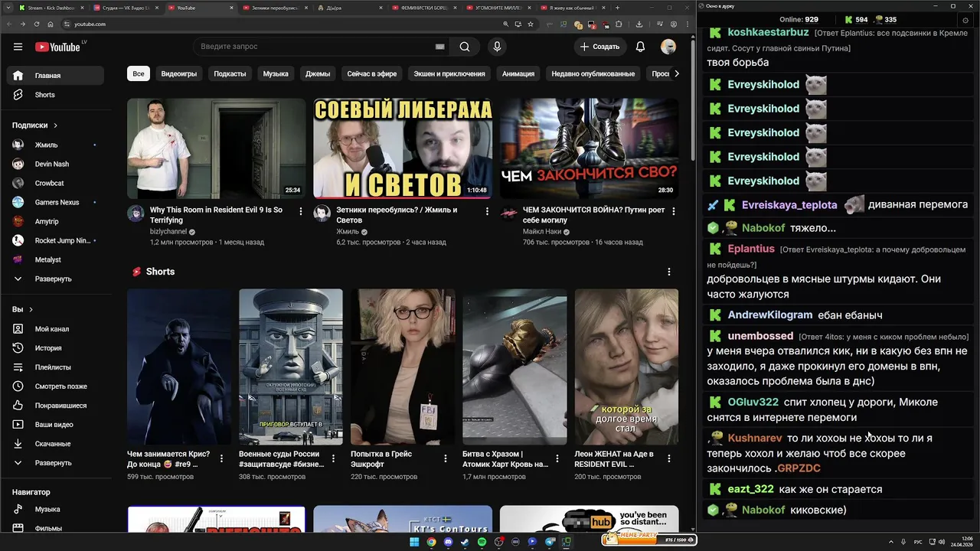Open the YouTube hamburger guide menu
This screenshot has height=551, width=980.
click(18, 47)
